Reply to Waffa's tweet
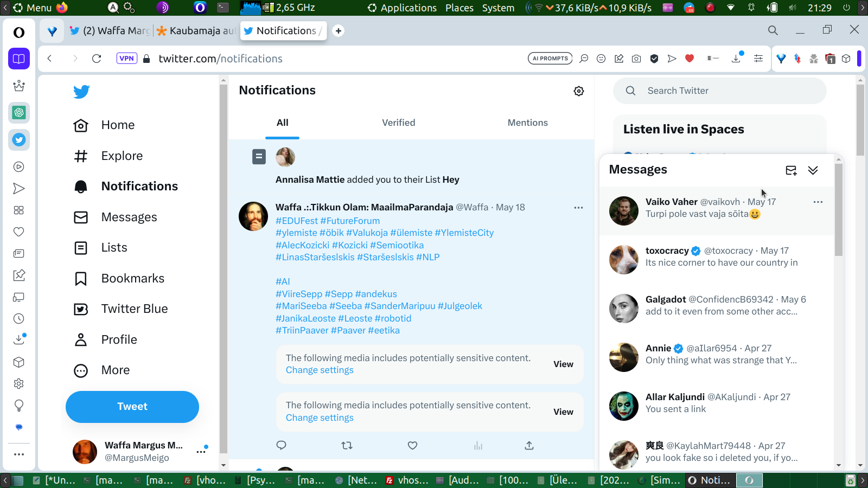The image size is (868, 488). click(x=281, y=445)
